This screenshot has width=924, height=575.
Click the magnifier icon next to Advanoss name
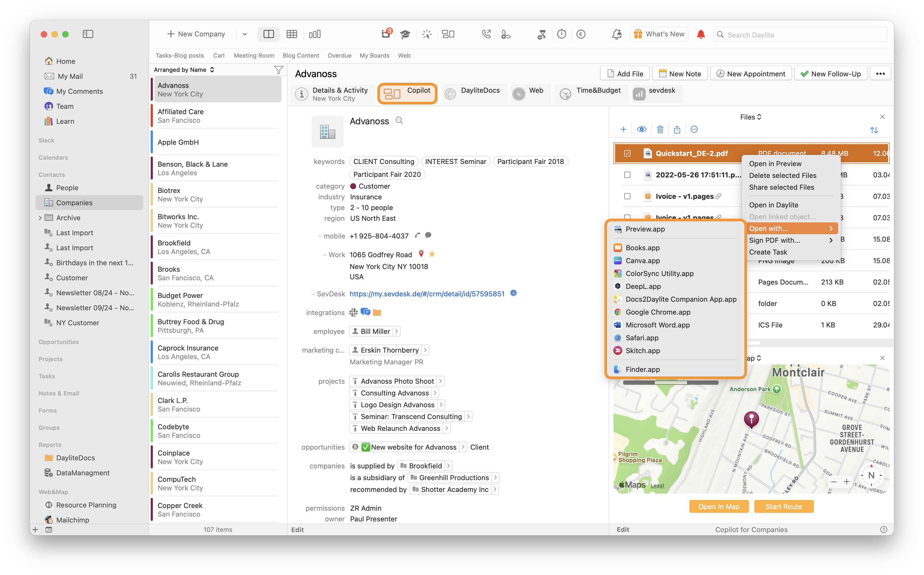pos(399,121)
